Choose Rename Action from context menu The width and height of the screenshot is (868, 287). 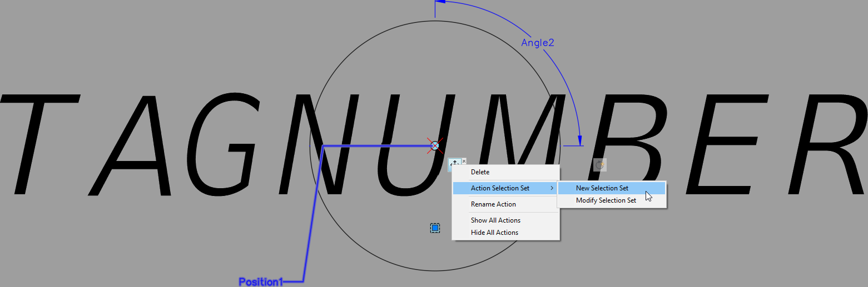[x=505, y=204]
